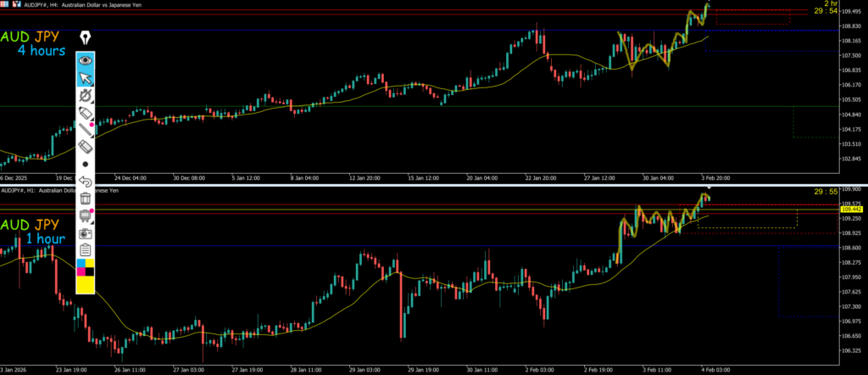
Task: Click the trash can clear icon
Action: click(x=86, y=199)
